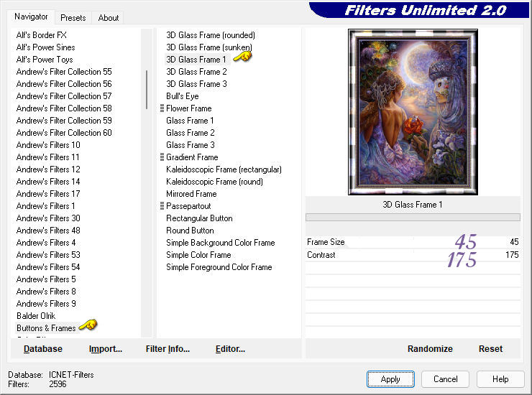Image resolution: width=532 pixels, height=395 pixels.
Task: Select Andrew's Filters 48
Action: (x=48, y=231)
